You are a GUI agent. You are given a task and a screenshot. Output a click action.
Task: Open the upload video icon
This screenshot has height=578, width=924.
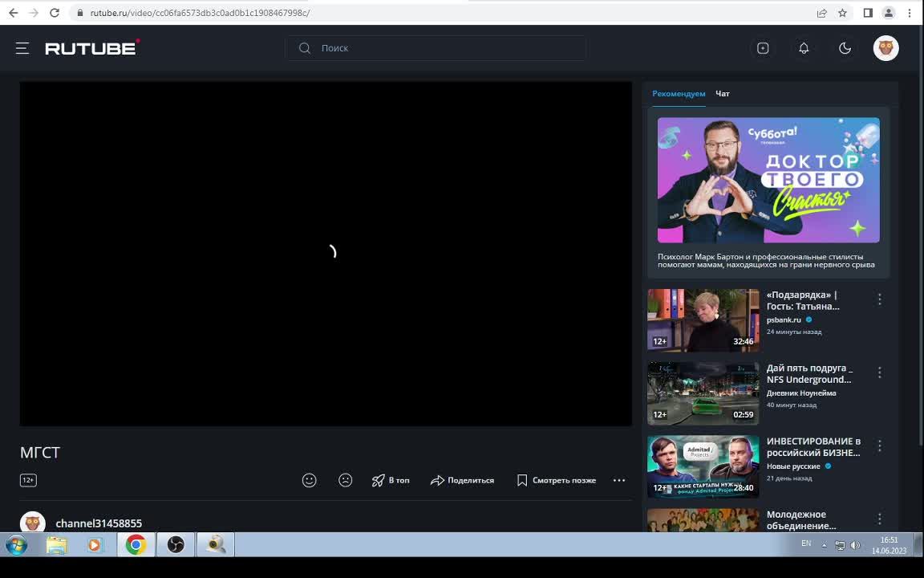click(763, 48)
